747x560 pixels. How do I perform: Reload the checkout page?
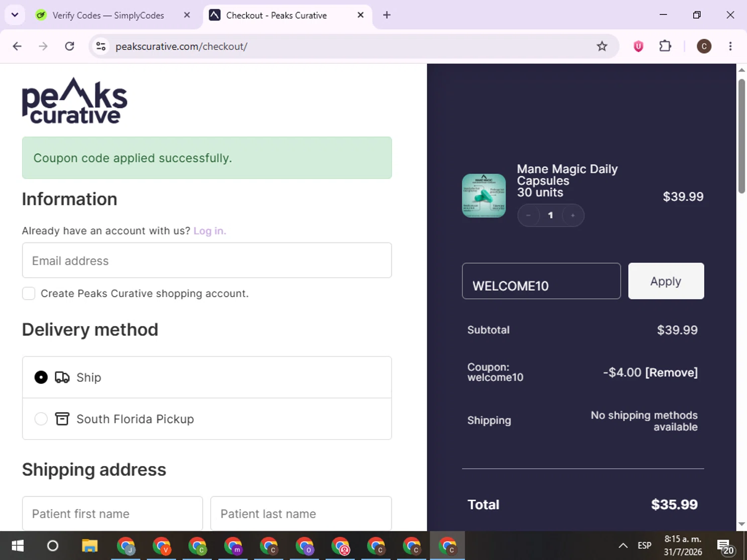click(70, 46)
